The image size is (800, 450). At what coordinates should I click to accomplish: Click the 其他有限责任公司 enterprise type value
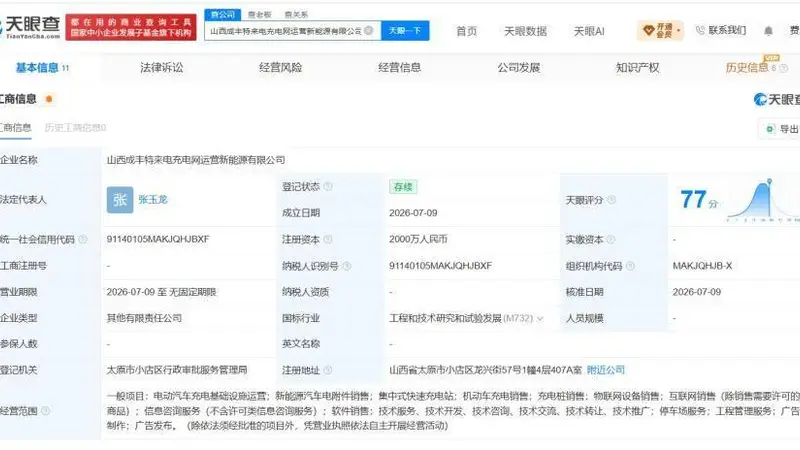tap(144, 318)
